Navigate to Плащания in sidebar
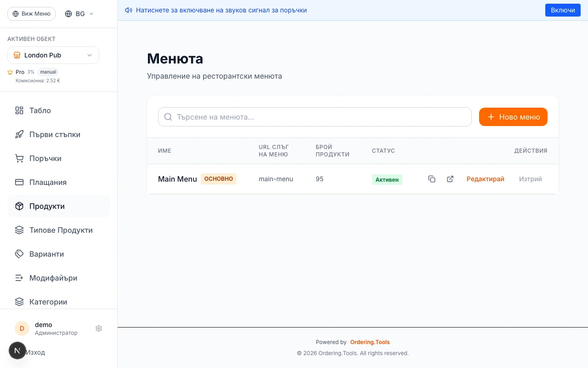Image resolution: width=588 pixels, height=368 pixels. pyautogui.click(x=58, y=182)
